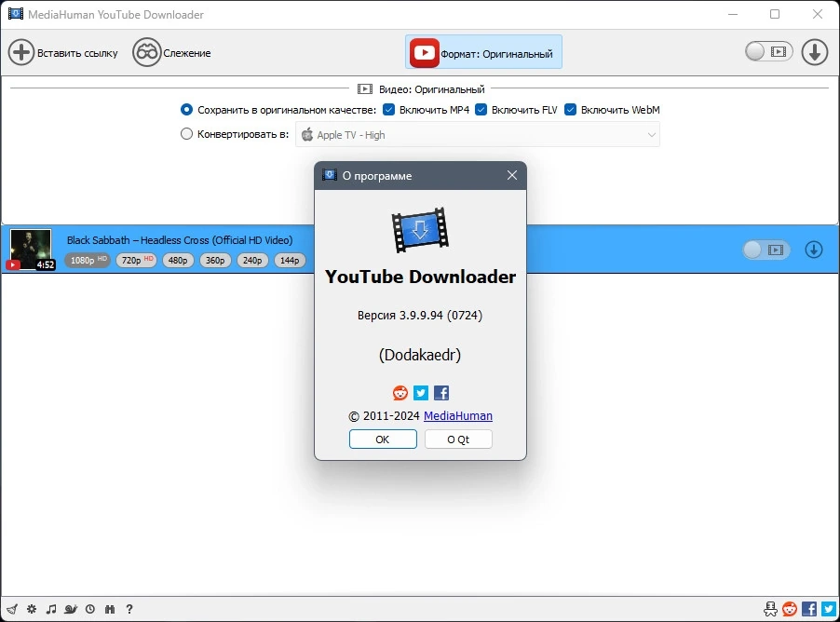Click Facebook icon in О программе dialog

441,393
